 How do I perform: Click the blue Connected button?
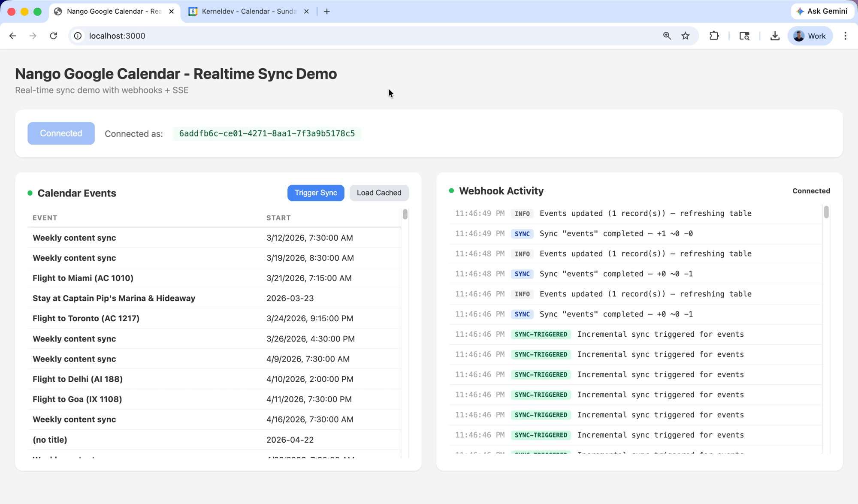click(x=61, y=133)
